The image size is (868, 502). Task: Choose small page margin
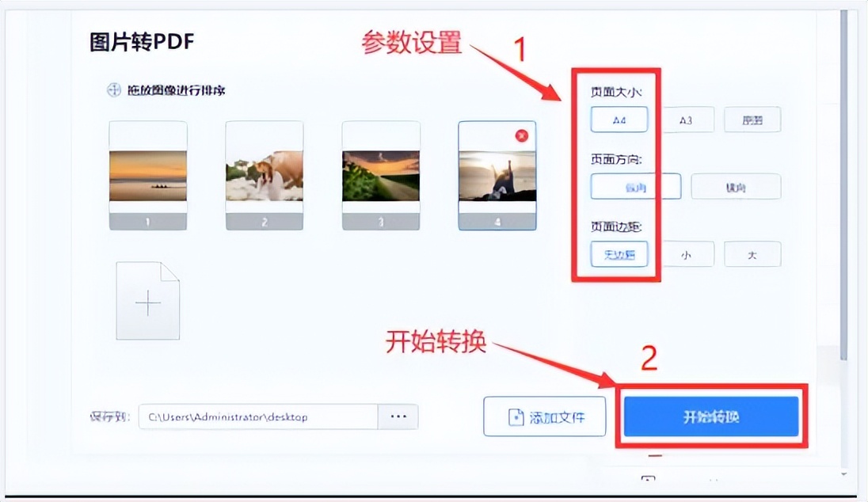(x=686, y=255)
